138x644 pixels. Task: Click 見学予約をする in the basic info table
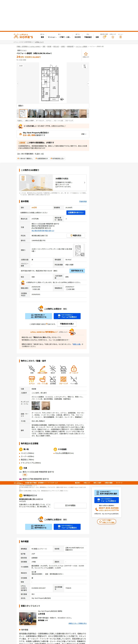click(77, 271)
